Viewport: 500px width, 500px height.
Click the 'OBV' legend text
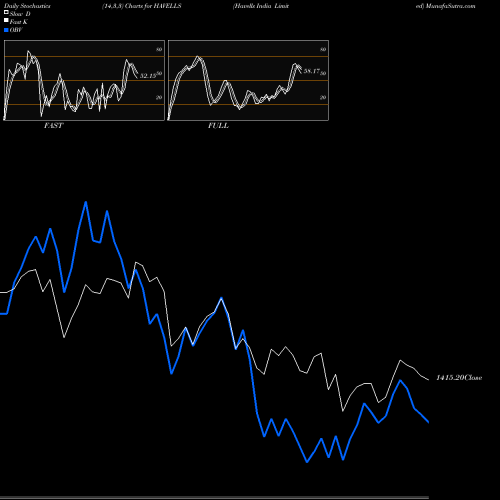[16, 30]
